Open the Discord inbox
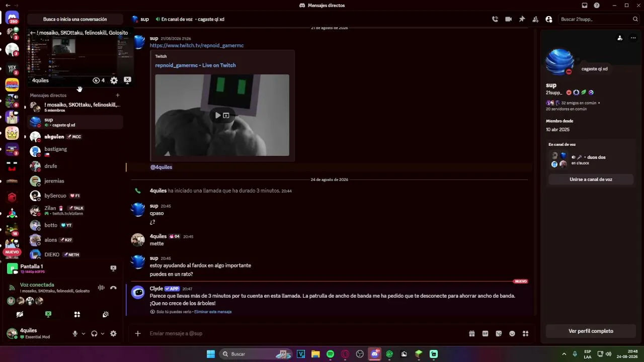The width and height of the screenshot is (644, 362). point(585,6)
